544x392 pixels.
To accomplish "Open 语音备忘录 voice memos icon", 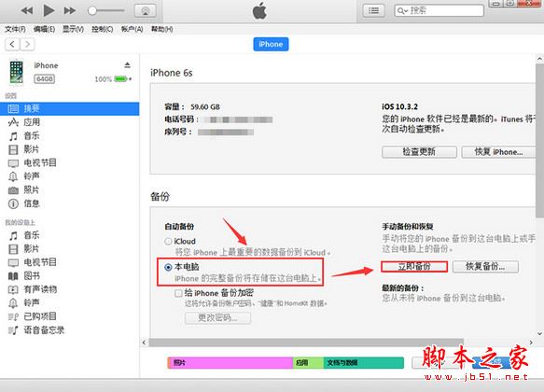I will [13, 329].
